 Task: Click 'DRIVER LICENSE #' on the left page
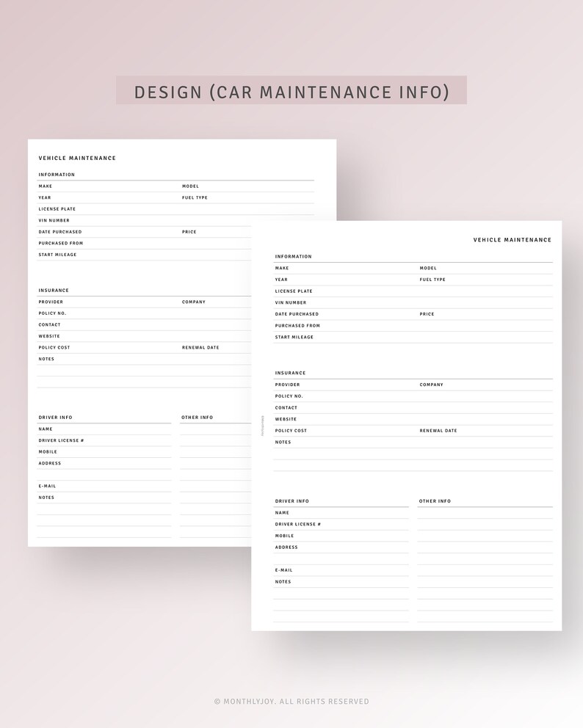[62, 440]
